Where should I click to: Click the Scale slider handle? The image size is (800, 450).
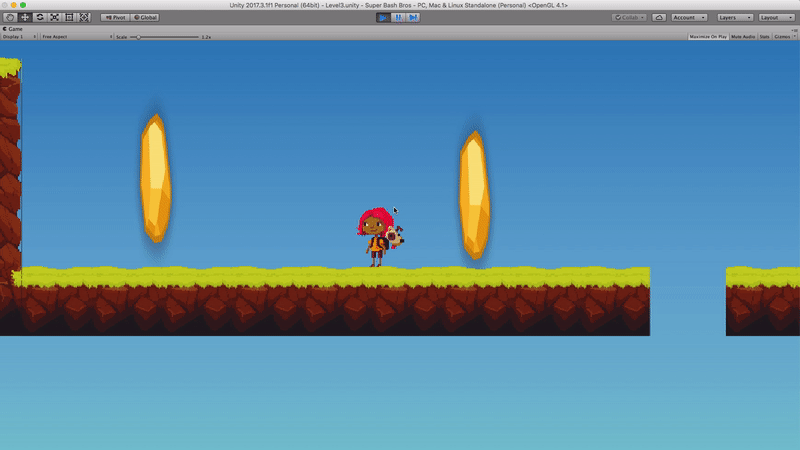pyautogui.click(x=138, y=37)
